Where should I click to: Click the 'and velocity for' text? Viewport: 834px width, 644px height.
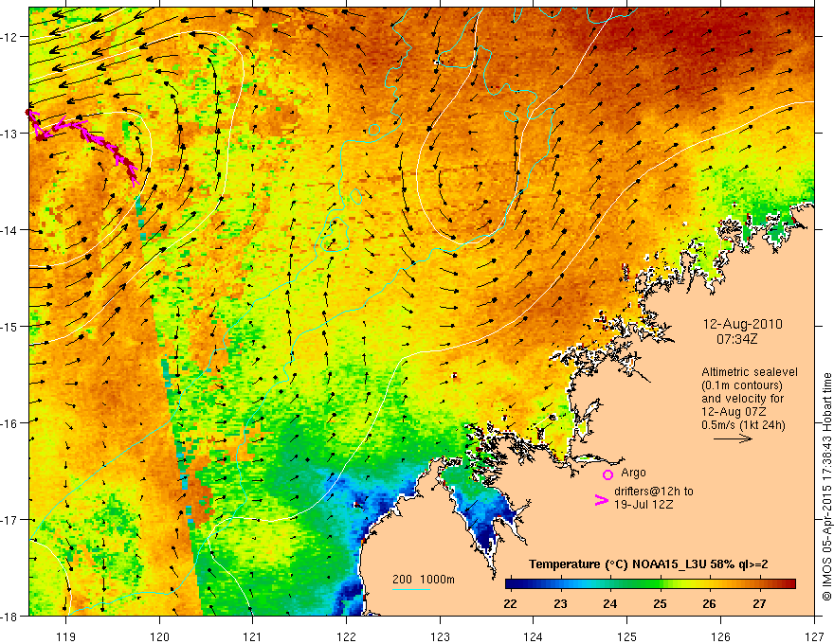coord(742,399)
